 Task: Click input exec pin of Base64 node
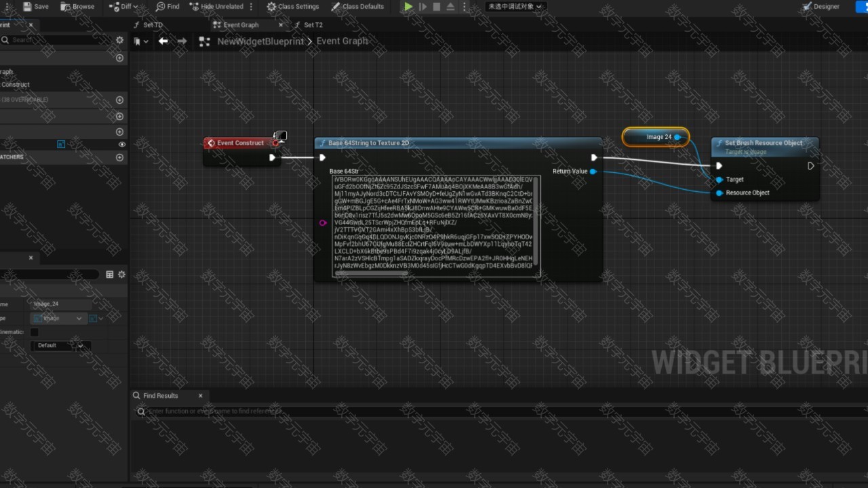(x=323, y=157)
